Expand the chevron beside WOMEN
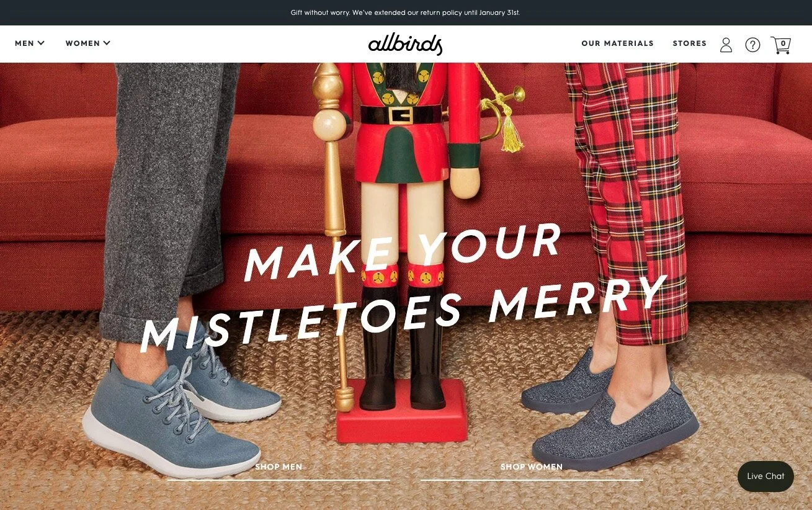This screenshot has height=510, width=812. pos(107,43)
